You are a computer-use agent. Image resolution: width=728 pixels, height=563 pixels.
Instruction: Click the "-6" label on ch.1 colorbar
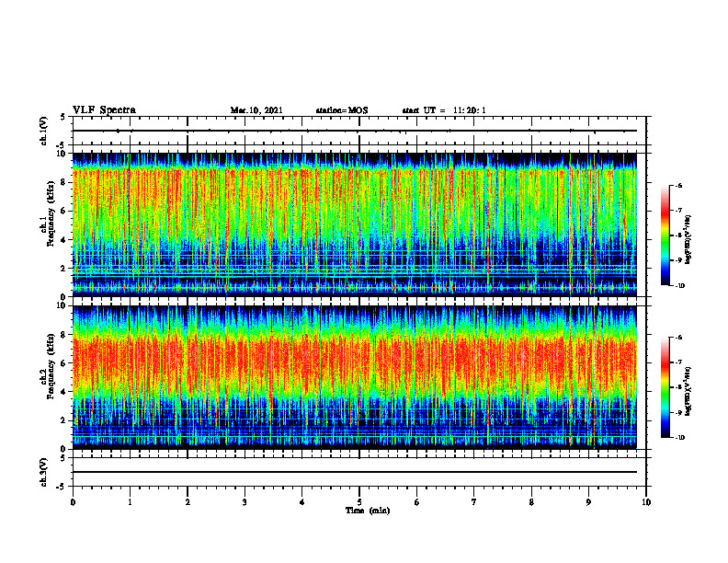[x=678, y=185]
